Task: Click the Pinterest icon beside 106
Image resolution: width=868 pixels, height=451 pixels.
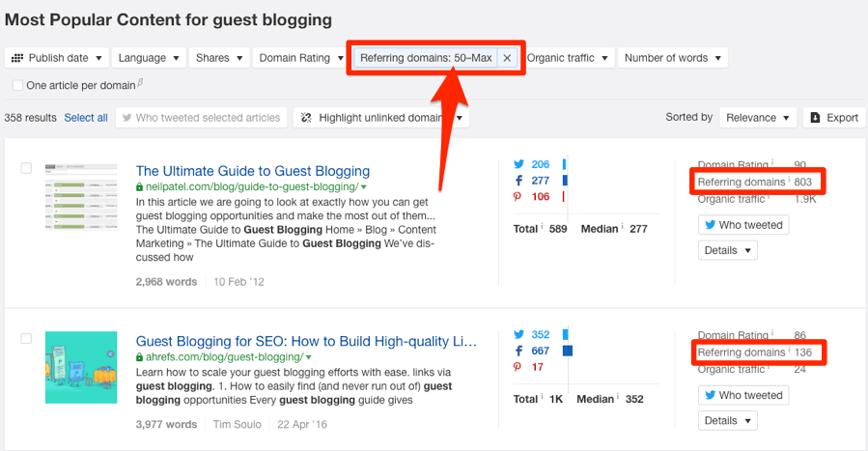Action: (518, 196)
